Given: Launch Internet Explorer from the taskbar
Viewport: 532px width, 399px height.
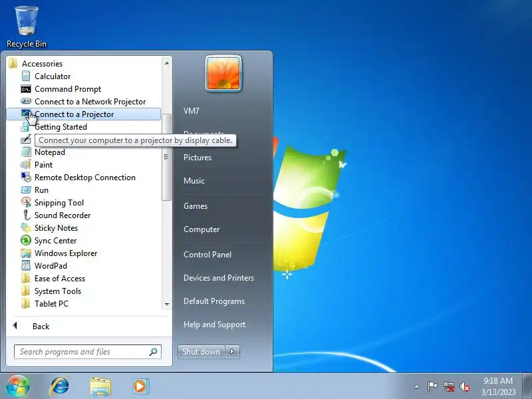Looking at the screenshot, I should pyautogui.click(x=59, y=386).
